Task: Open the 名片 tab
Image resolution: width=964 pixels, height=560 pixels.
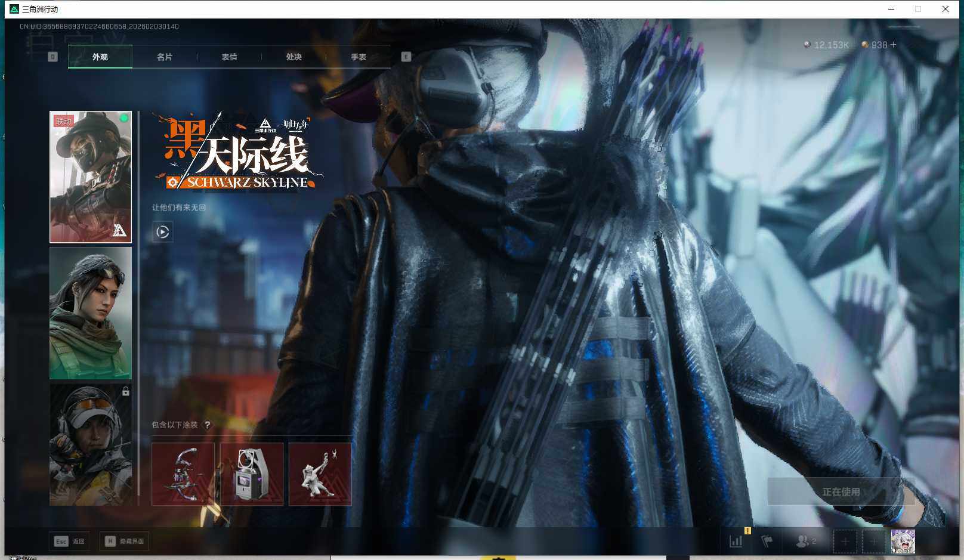Action: (x=165, y=57)
